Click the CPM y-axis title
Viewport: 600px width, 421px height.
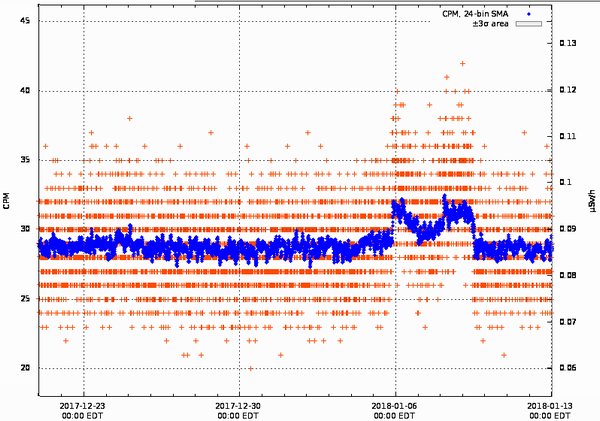(x=6, y=201)
